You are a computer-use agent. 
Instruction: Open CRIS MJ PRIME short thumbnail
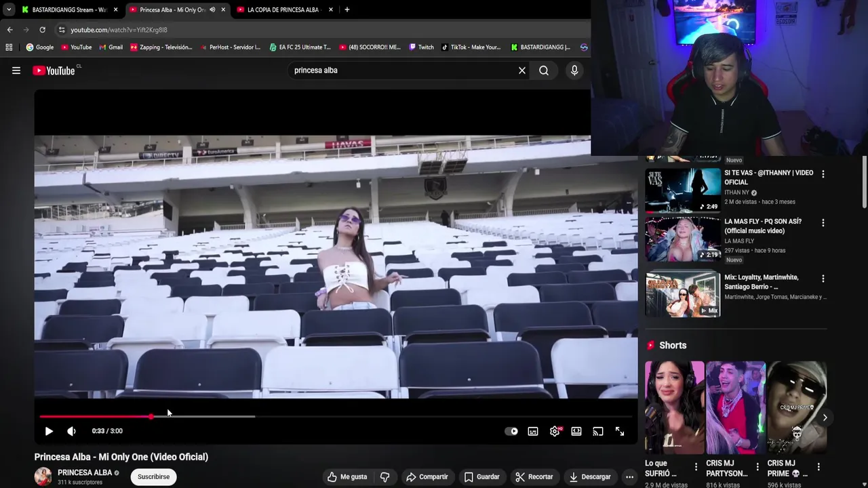[797, 407]
